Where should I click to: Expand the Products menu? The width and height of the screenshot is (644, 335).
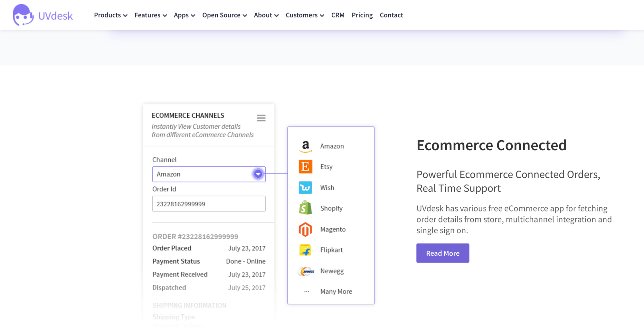(110, 15)
